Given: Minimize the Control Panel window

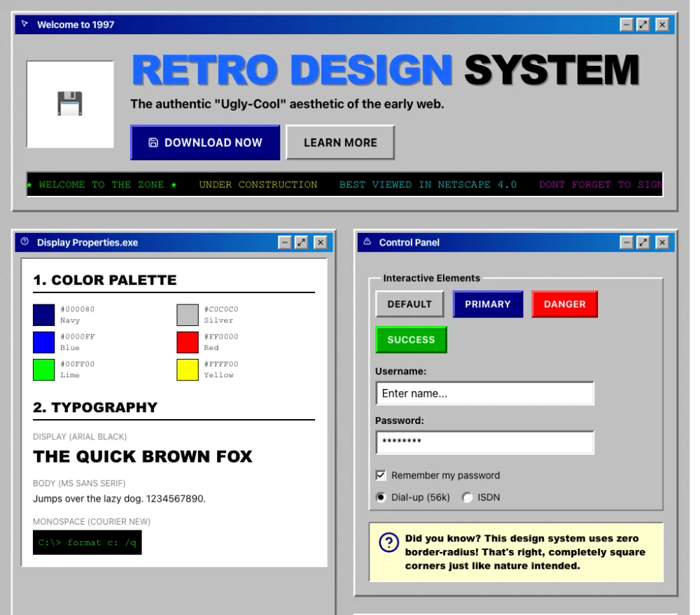Looking at the screenshot, I should point(626,242).
